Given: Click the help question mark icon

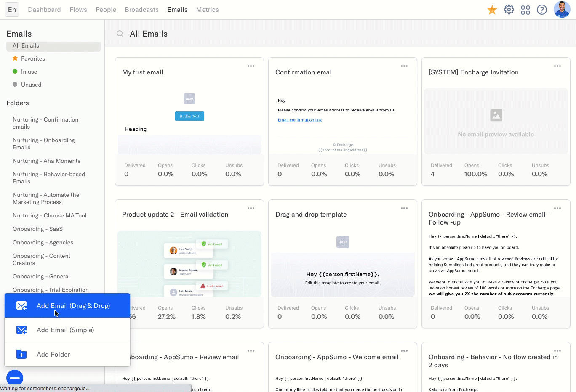Looking at the screenshot, I should pyautogui.click(x=542, y=10).
